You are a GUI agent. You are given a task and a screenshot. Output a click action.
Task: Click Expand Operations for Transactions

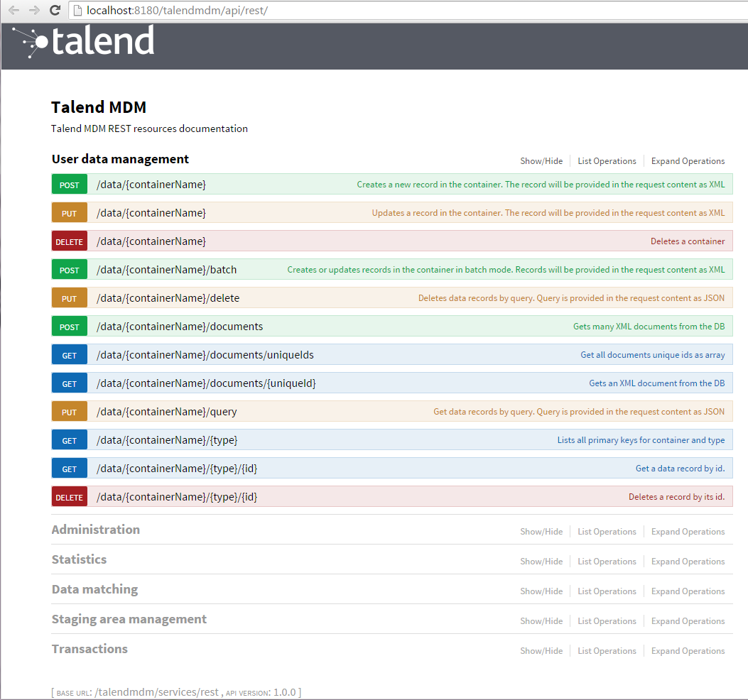pyautogui.click(x=688, y=651)
